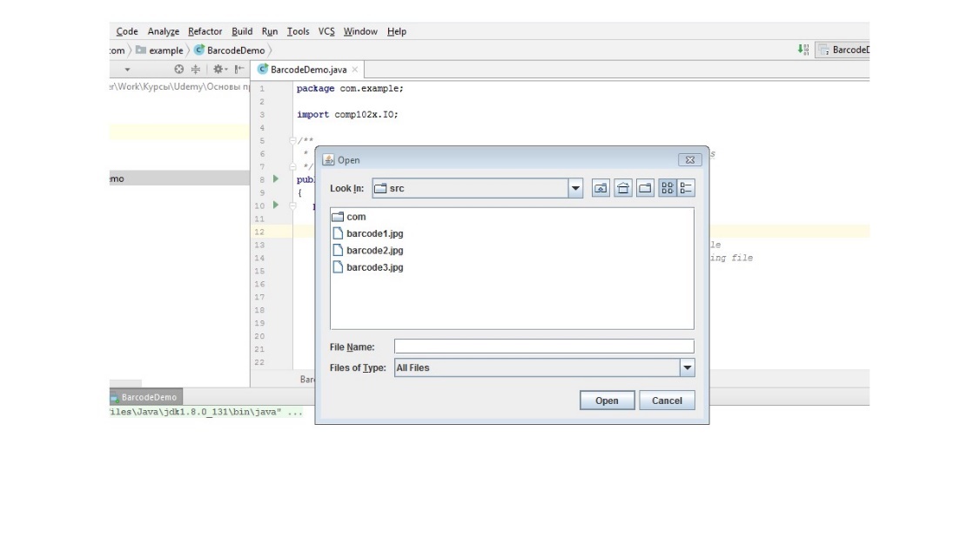Viewport: 980px width, 552px height.
Task: Select barcode2.jpg in file list
Action: pyautogui.click(x=374, y=251)
